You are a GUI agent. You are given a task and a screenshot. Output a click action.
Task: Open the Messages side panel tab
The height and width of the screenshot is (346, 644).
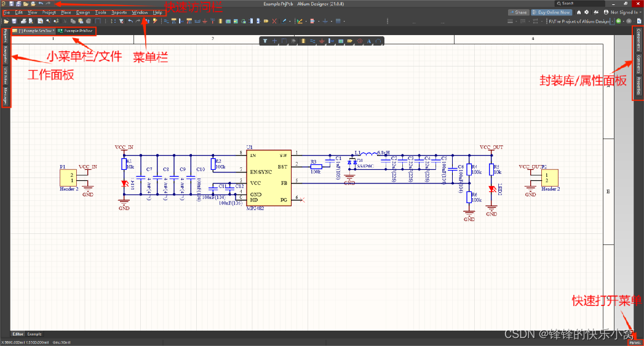(6, 95)
